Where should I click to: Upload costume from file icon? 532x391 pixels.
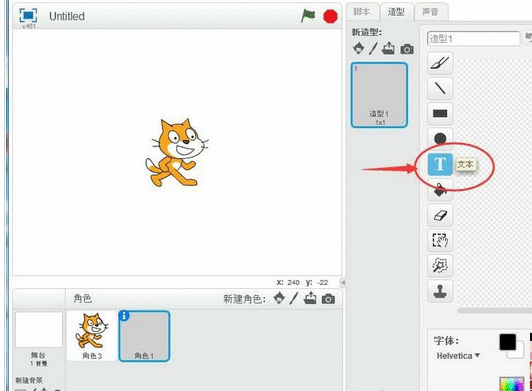pos(388,49)
